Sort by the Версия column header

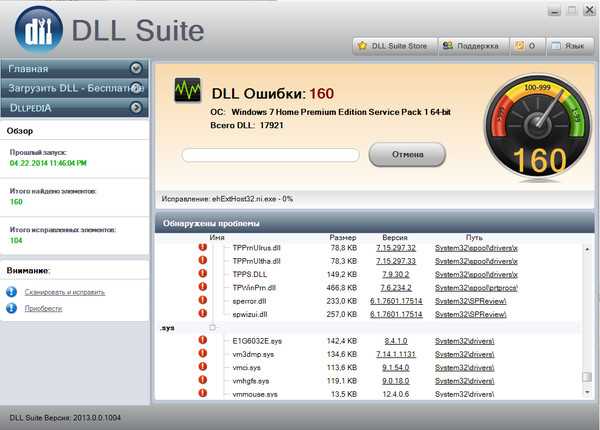click(395, 238)
